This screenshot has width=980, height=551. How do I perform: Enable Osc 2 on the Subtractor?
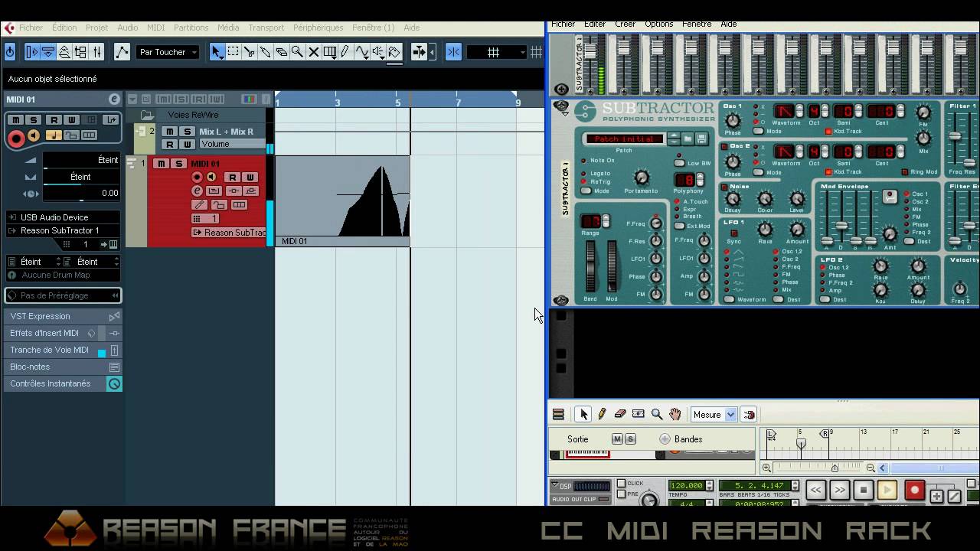click(x=724, y=145)
